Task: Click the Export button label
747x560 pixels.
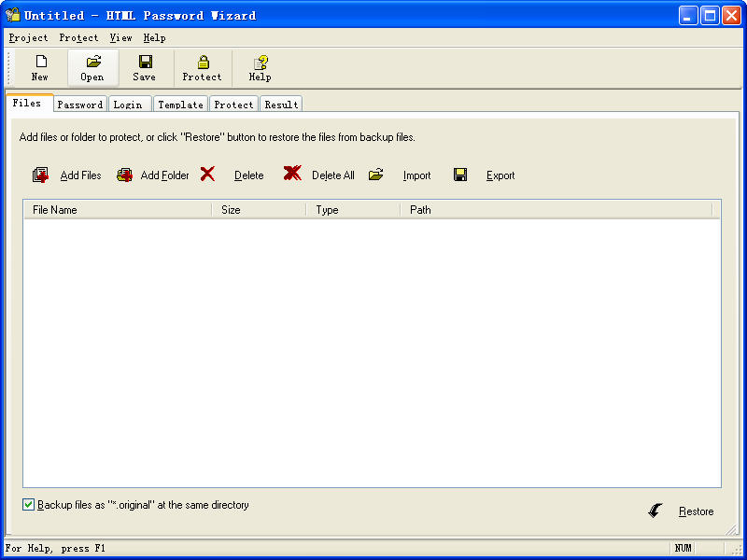Action: [x=500, y=175]
